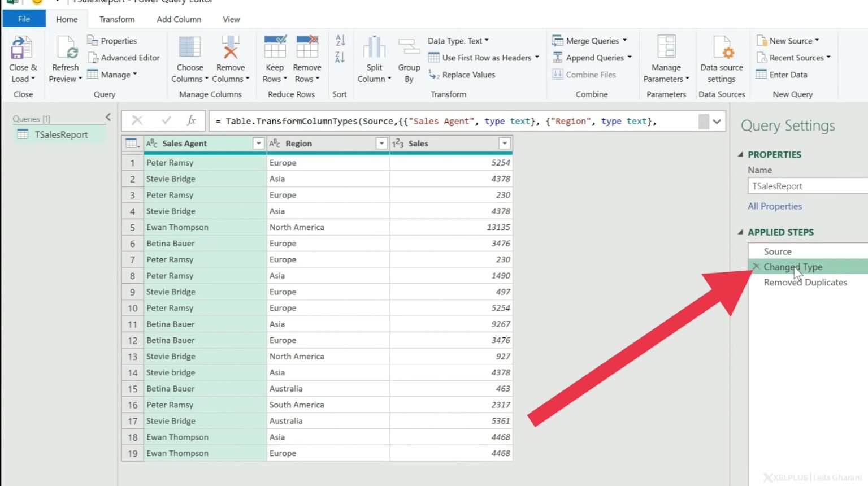Click the Manage Parameters icon
The height and width of the screenshot is (486, 868).
point(666,47)
